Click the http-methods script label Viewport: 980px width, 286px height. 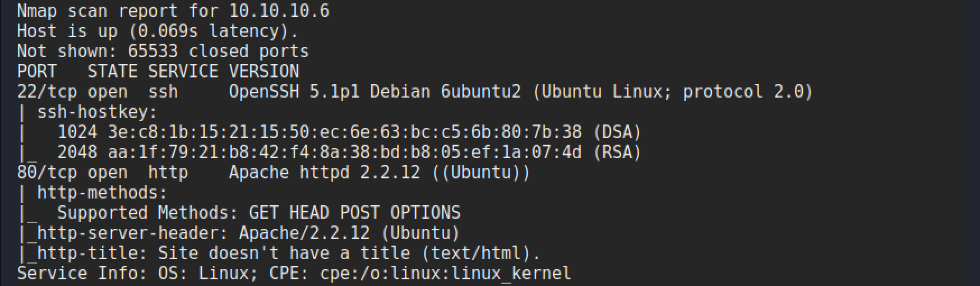click(x=102, y=192)
